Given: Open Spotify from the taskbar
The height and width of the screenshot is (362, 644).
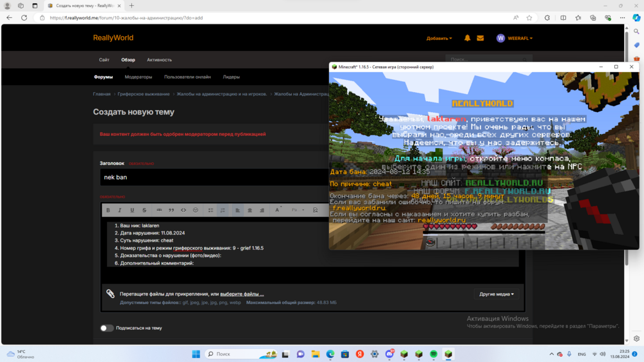Looking at the screenshot, I should [x=433, y=354].
